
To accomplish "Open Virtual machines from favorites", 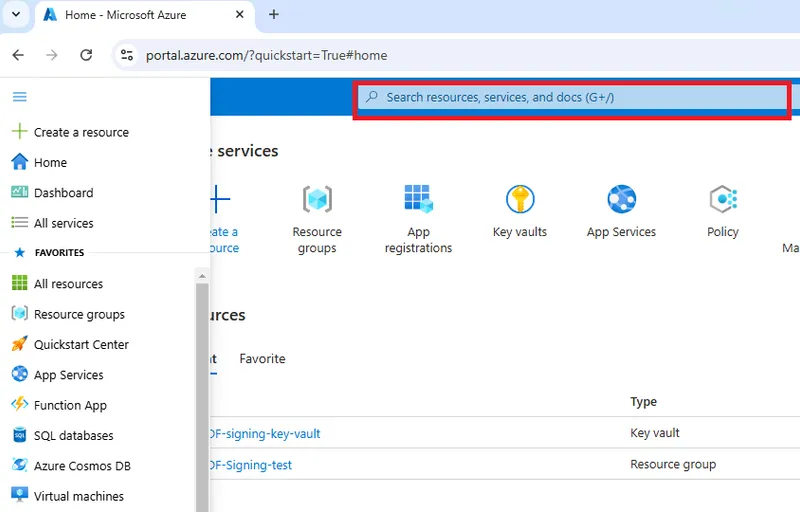I will (x=79, y=496).
